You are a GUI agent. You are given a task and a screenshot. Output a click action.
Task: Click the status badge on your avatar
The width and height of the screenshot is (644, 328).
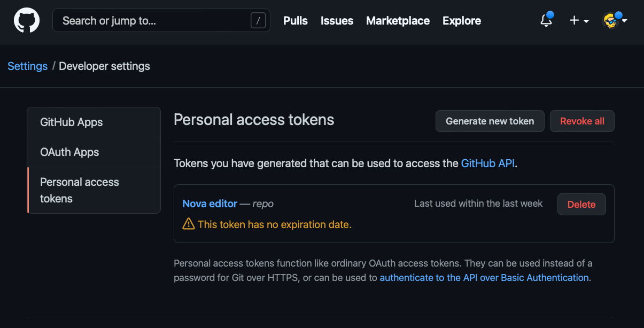coord(618,15)
